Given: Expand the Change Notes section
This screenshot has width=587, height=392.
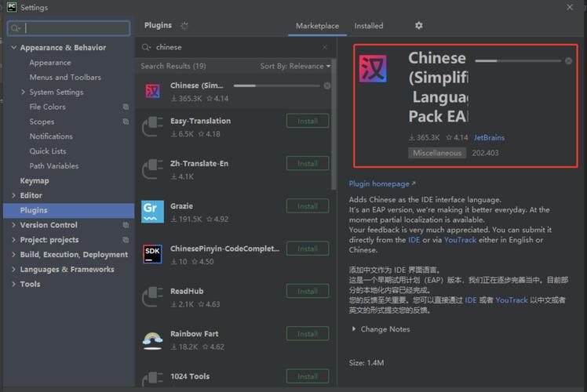Looking at the screenshot, I should click(x=354, y=329).
